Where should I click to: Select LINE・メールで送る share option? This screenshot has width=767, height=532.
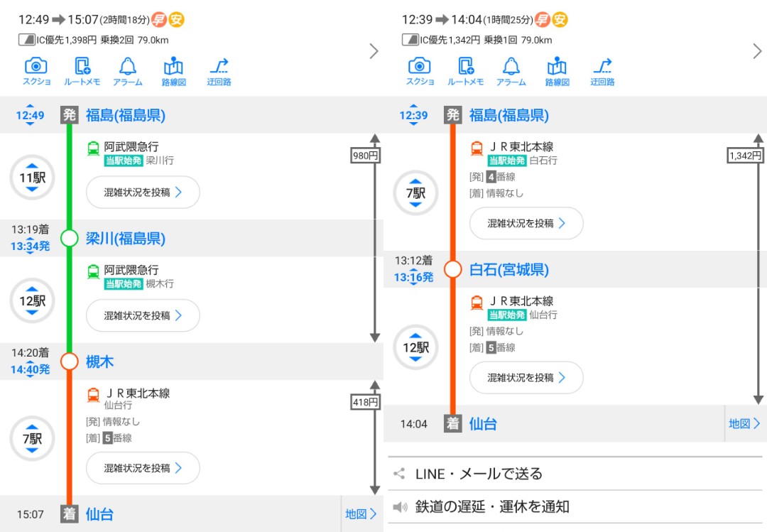coord(479,474)
